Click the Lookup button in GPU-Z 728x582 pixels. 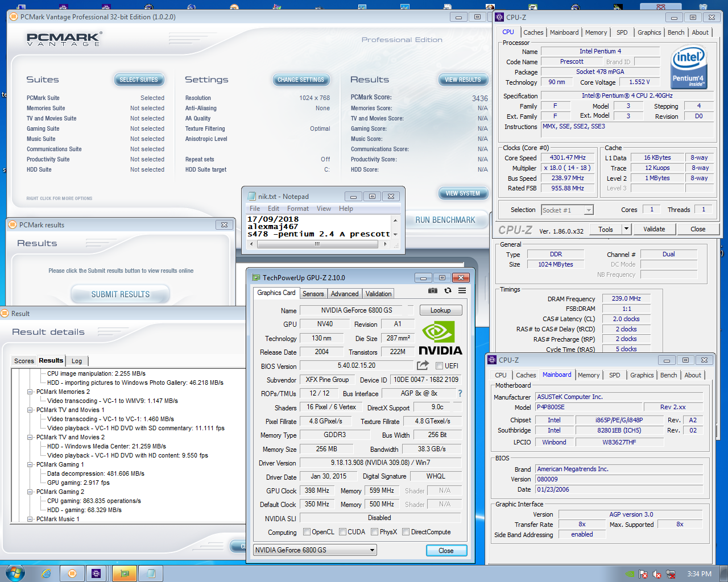(x=441, y=310)
